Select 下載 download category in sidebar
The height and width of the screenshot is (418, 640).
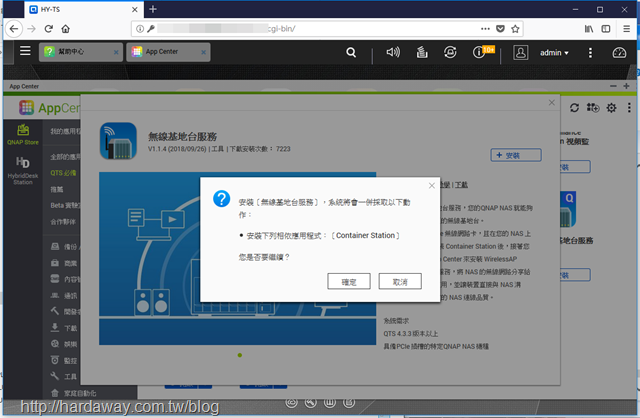click(64, 328)
